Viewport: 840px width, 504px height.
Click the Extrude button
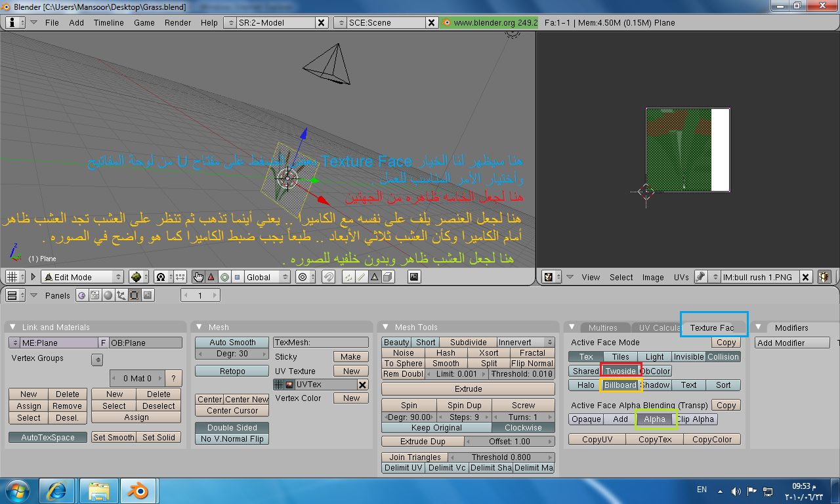468,389
